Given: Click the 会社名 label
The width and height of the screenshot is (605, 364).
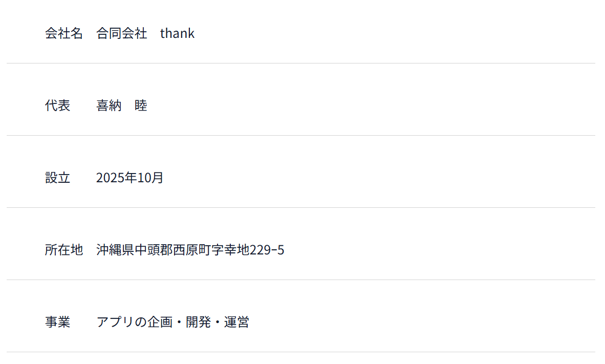Looking at the screenshot, I should (63, 34).
